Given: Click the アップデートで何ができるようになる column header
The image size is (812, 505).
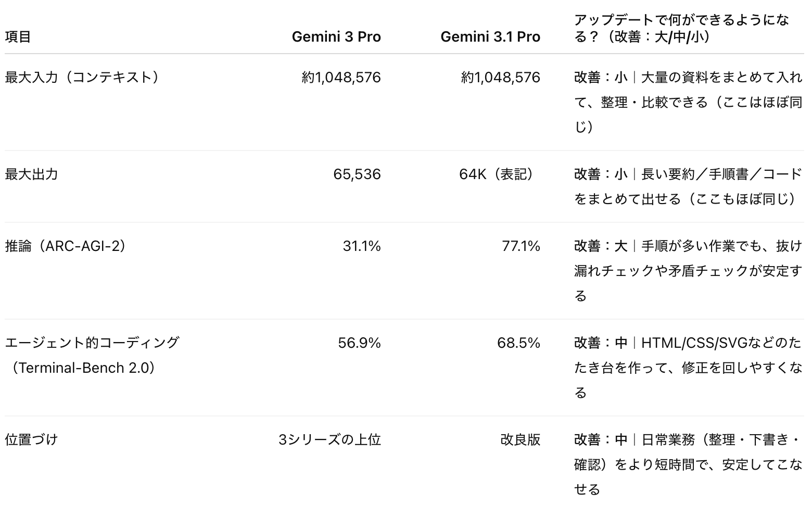Looking at the screenshot, I should click(x=681, y=28).
